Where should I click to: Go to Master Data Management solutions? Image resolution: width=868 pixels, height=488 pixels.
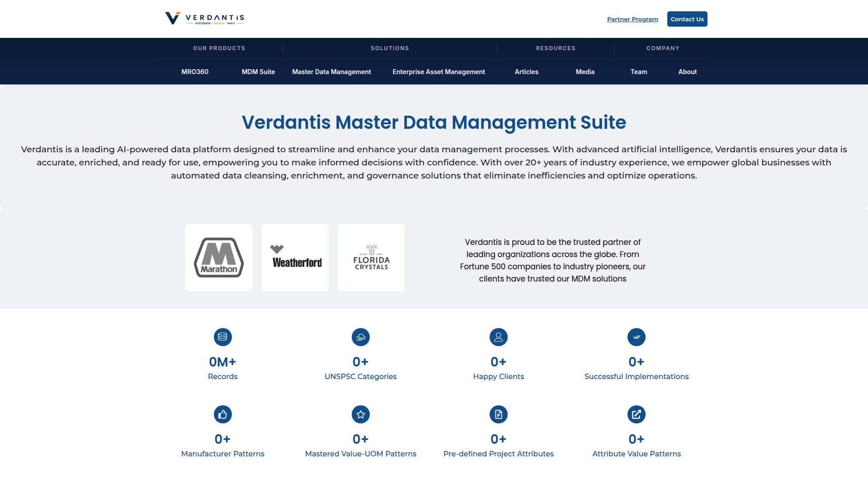(331, 72)
